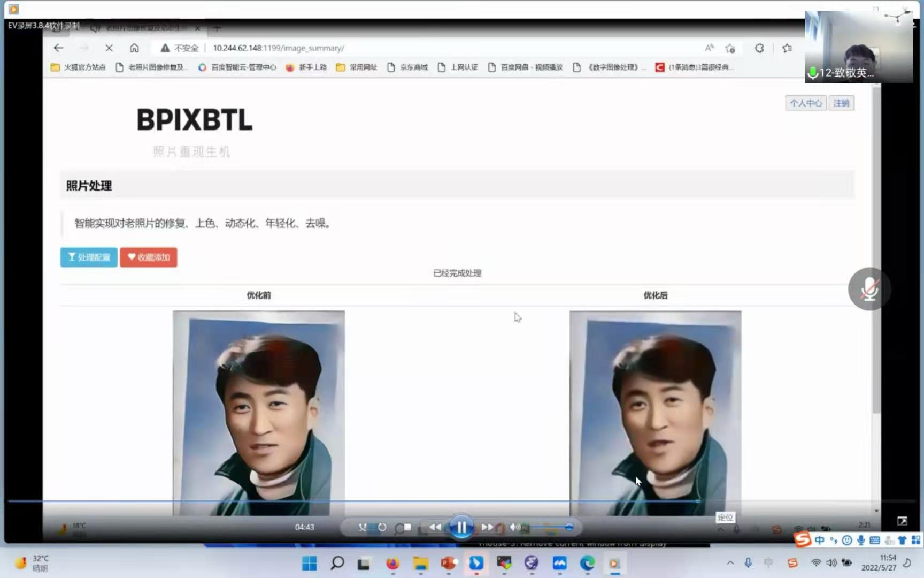Adjust the player volume slider handle
The height and width of the screenshot is (578, 924).
coord(569,527)
